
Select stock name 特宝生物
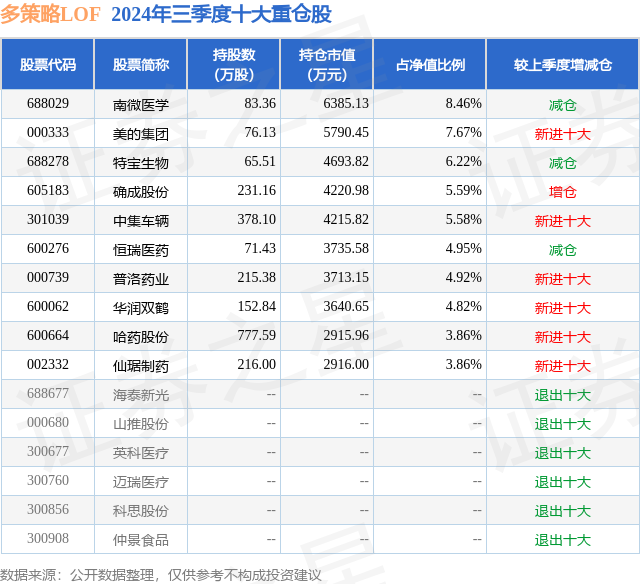coord(141,163)
